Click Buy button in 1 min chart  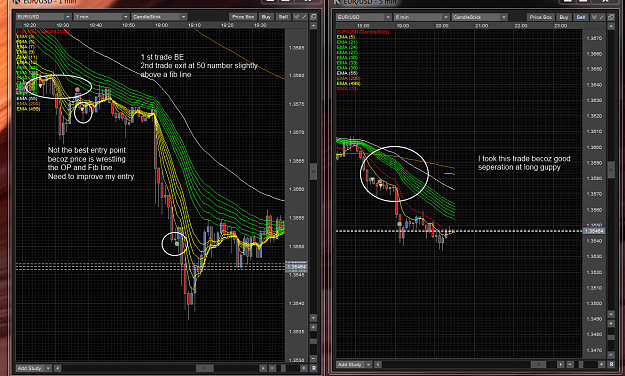tap(266, 17)
